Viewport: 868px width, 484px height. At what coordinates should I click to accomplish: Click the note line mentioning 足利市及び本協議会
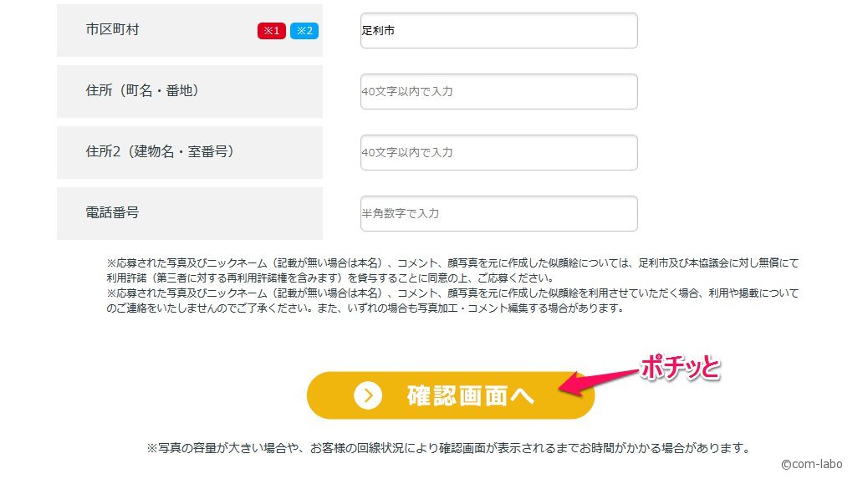click(x=453, y=262)
